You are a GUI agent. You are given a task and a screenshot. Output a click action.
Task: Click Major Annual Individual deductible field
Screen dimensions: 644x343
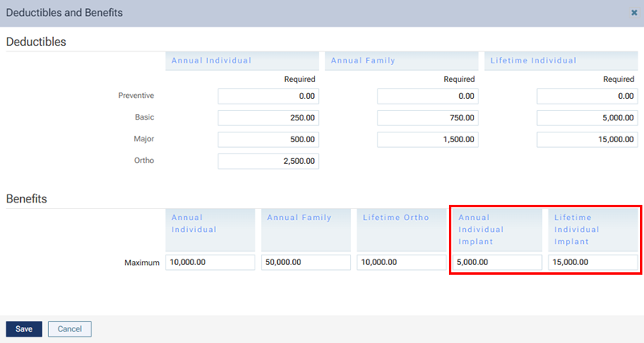[268, 140]
